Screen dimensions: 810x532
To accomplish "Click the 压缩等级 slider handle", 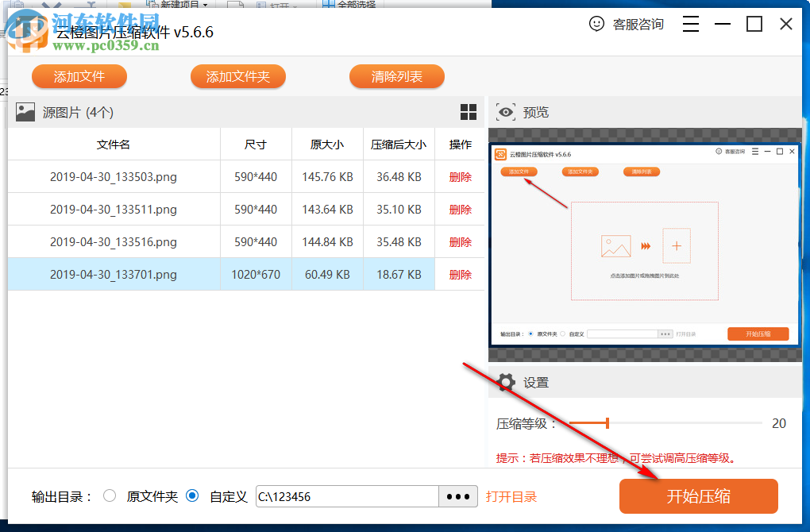I will click(x=607, y=423).
